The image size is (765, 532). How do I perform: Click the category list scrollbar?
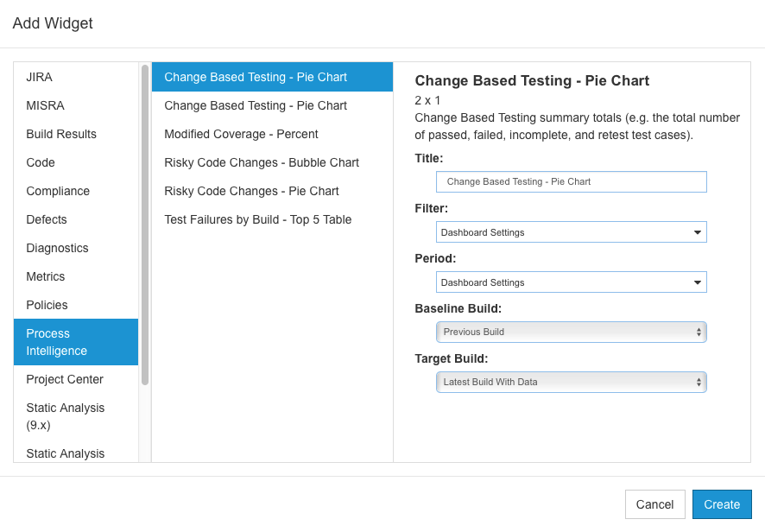coord(145,225)
